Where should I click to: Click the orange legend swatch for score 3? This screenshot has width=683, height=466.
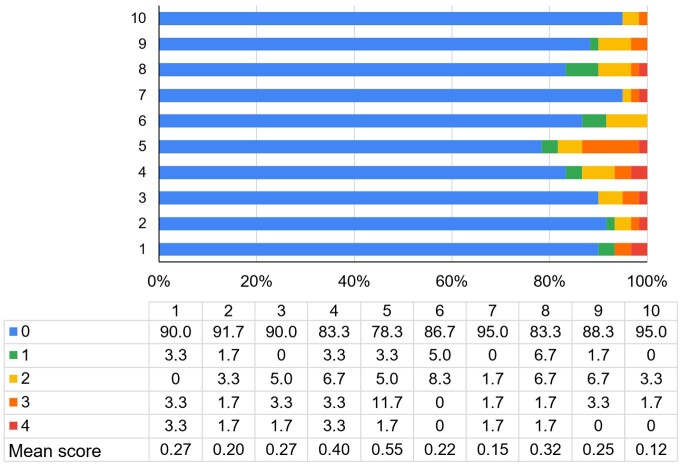coord(12,404)
